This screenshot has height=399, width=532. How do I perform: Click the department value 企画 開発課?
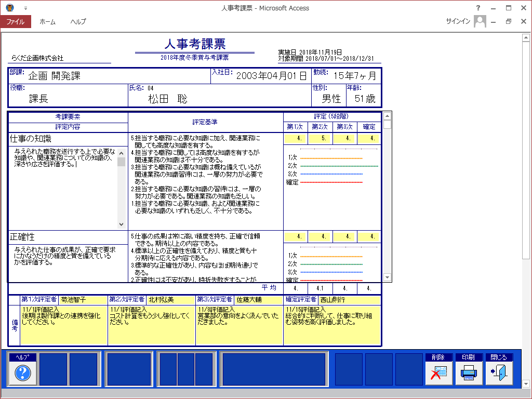point(54,76)
